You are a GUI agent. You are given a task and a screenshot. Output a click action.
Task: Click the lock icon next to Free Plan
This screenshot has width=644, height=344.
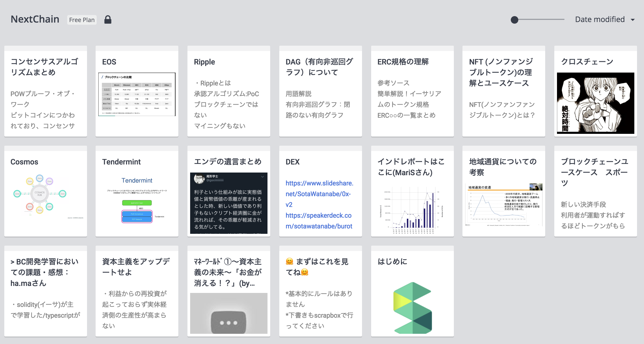108,20
